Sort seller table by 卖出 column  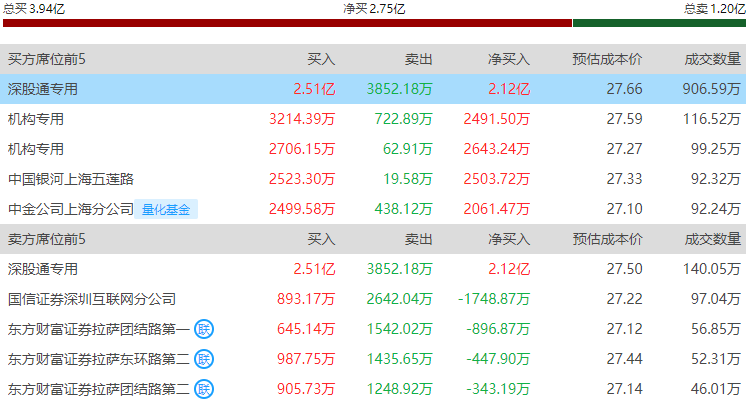click(419, 239)
